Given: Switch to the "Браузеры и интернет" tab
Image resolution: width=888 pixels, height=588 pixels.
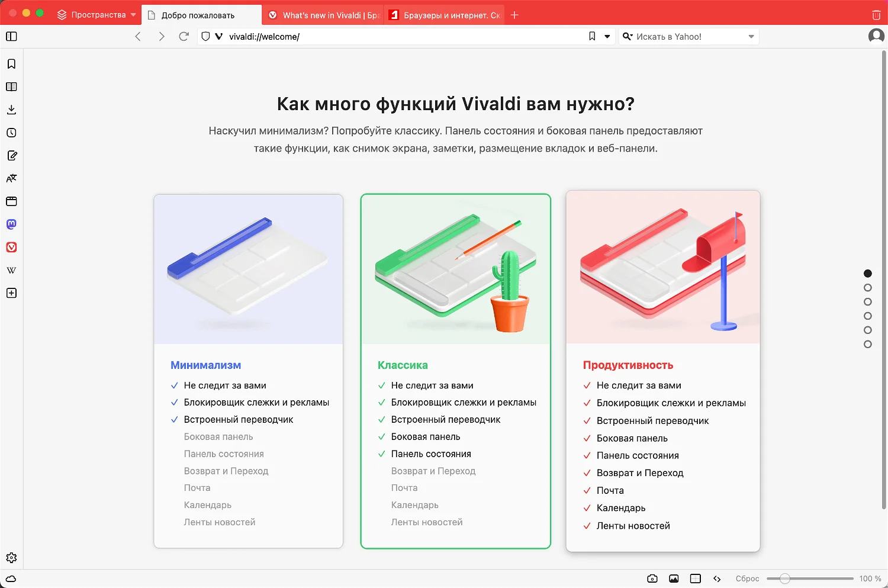Looking at the screenshot, I should 444,15.
